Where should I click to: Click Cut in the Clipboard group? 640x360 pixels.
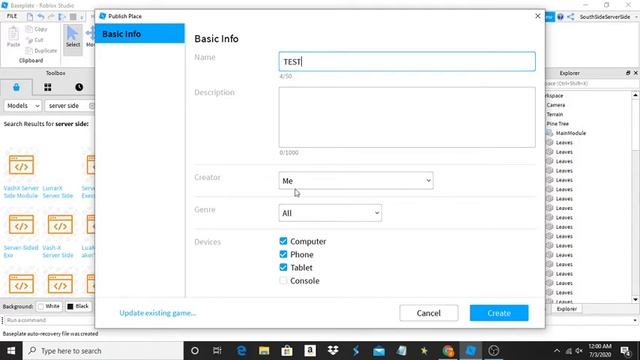[x=35, y=40]
